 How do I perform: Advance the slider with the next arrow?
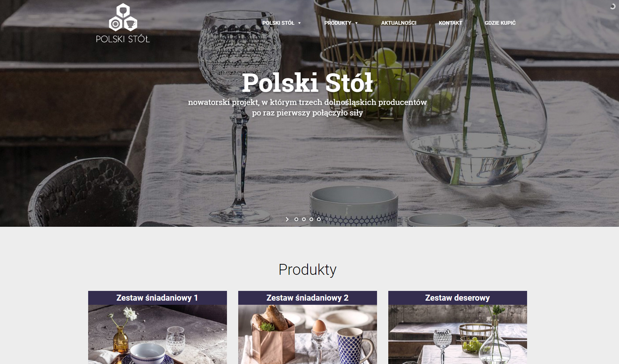click(287, 219)
